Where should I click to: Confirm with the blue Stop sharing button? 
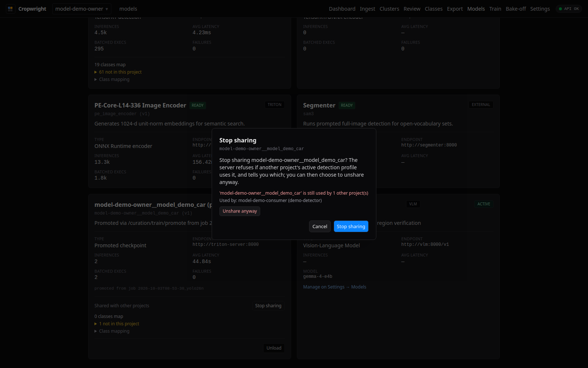point(351,226)
